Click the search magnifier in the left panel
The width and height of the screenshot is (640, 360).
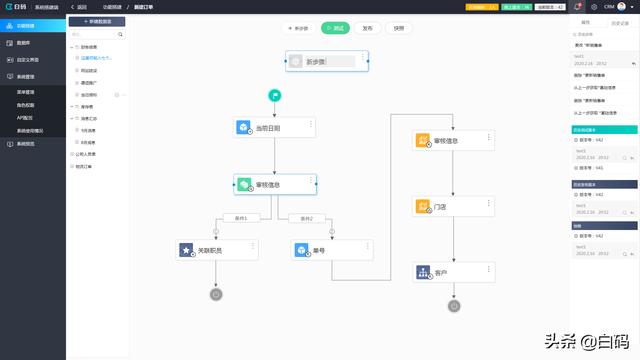click(120, 35)
